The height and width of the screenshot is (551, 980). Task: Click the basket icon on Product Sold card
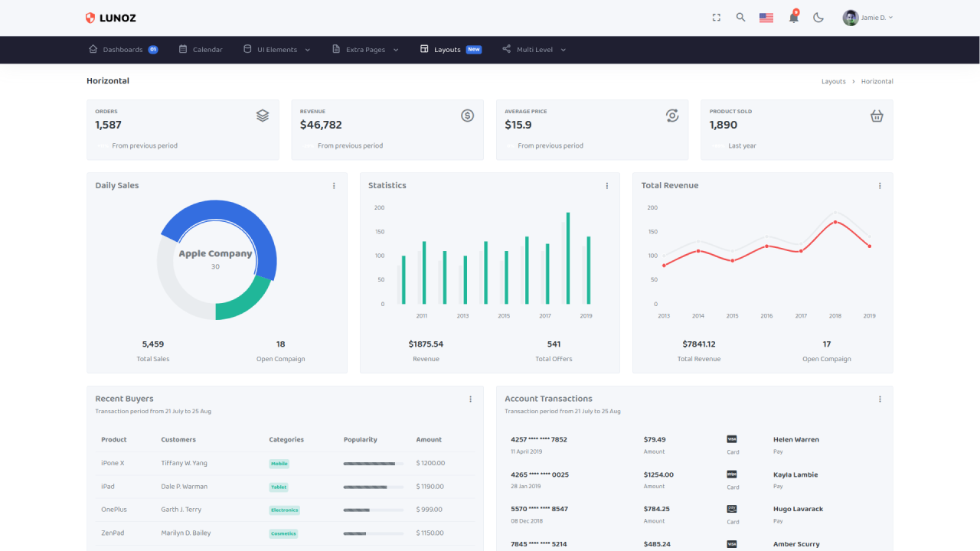(x=877, y=115)
